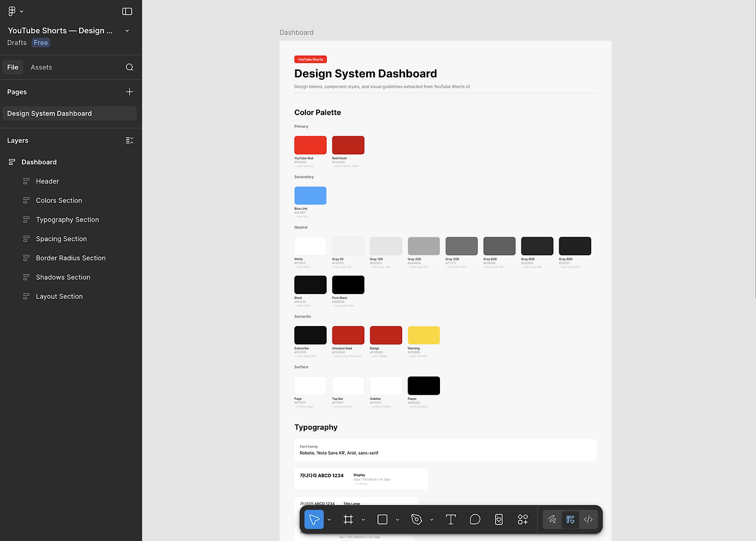Viewport: 756px width, 541px height.
Task: Click the Design System Dashboard heading
Action: tap(366, 74)
